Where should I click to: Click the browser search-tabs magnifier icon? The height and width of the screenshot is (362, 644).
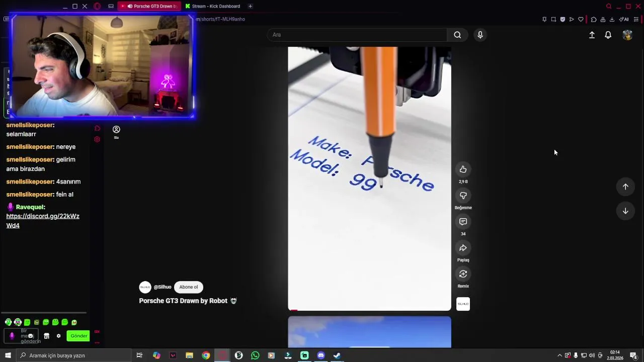(609, 6)
